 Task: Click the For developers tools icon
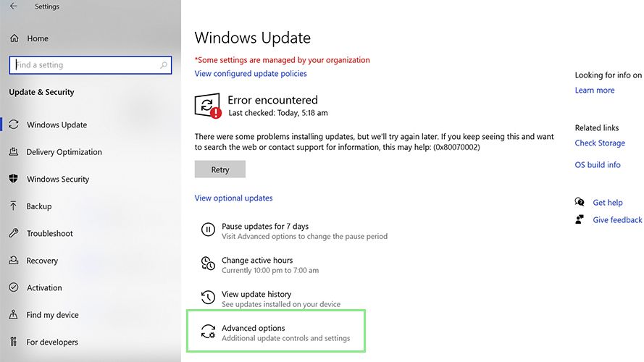click(14, 342)
